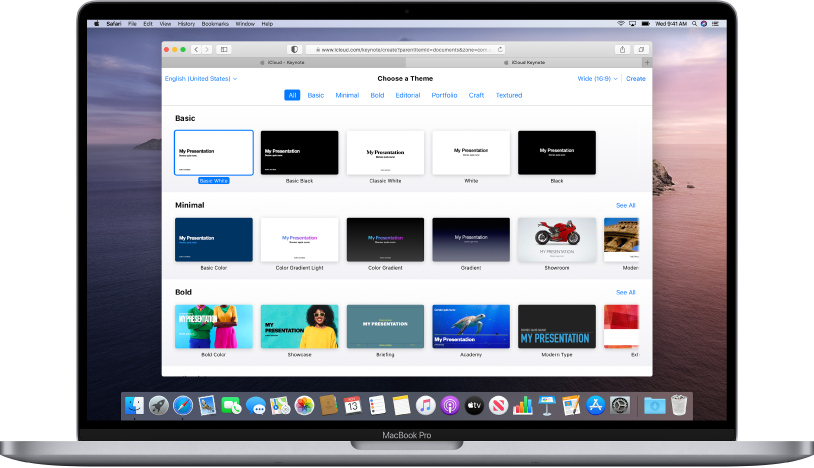
Task: Open Keynote from the Dock
Action: click(x=547, y=405)
